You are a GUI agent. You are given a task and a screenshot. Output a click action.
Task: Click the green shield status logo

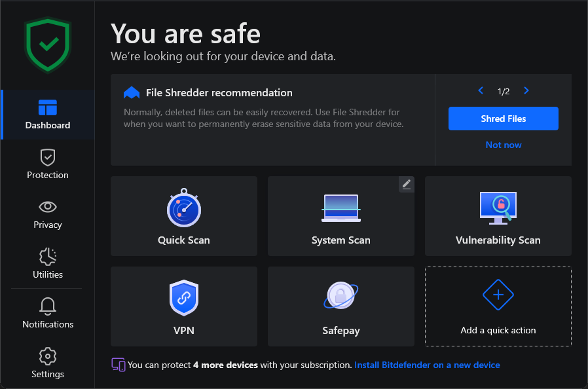coord(48,45)
